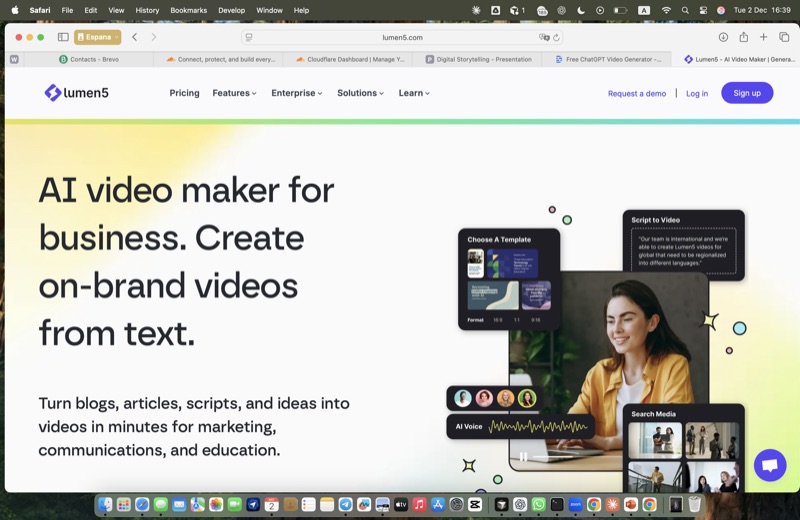Image resolution: width=800 pixels, height=520 pixels.
Task: Open the chat support bubble
Action: coord(770,465)
